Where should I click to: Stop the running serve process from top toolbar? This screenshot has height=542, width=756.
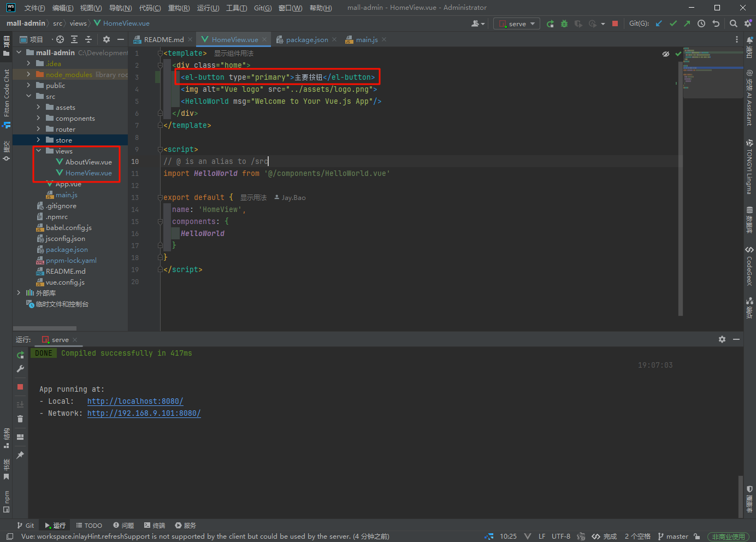point(615,23)
